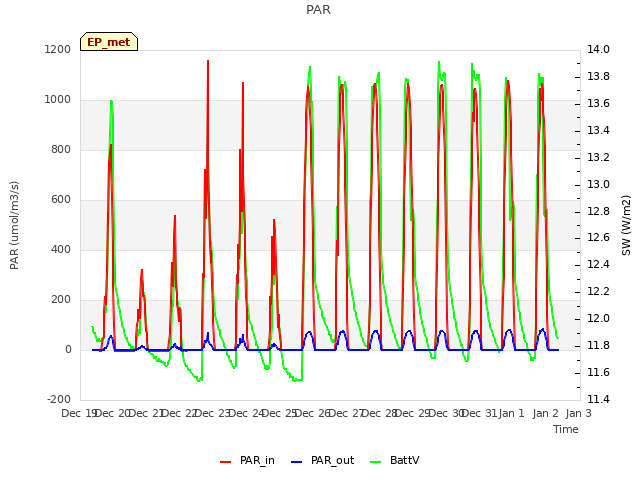Click the Jan 2 x-axis tick label
The width and height of the screenshot is (640, 480).
545,413
